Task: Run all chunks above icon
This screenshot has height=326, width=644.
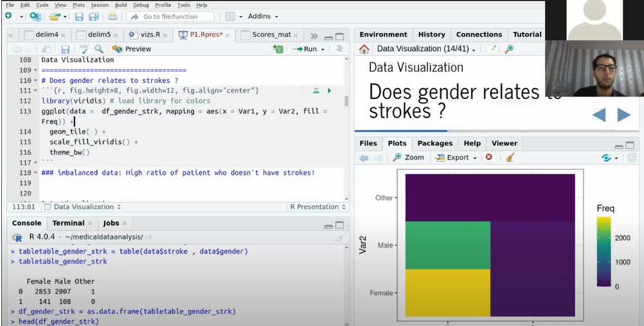Action: (316, 91)
